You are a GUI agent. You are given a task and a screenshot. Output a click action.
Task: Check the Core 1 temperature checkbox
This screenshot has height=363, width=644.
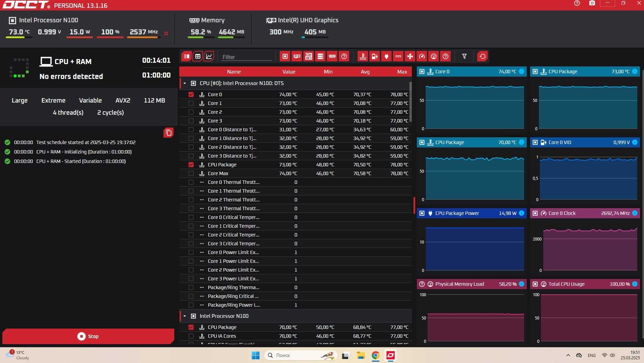pyautogui.click(x=191, y=103)
